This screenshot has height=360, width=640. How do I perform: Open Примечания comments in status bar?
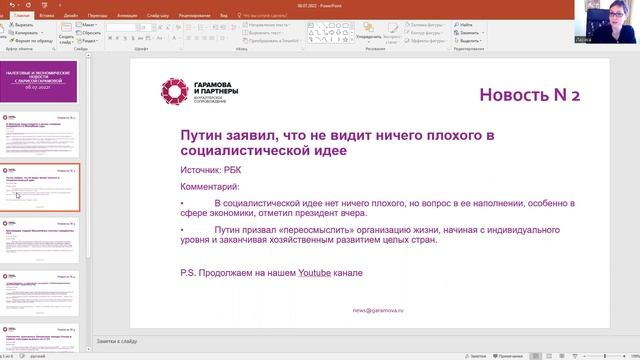point(508,356)
